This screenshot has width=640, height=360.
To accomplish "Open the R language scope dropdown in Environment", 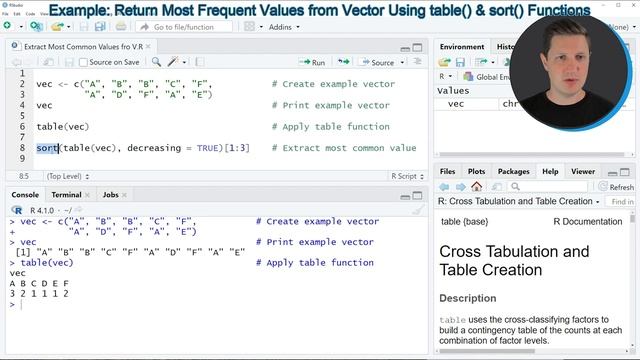I will pyautogui.click(x=446, y=76).
